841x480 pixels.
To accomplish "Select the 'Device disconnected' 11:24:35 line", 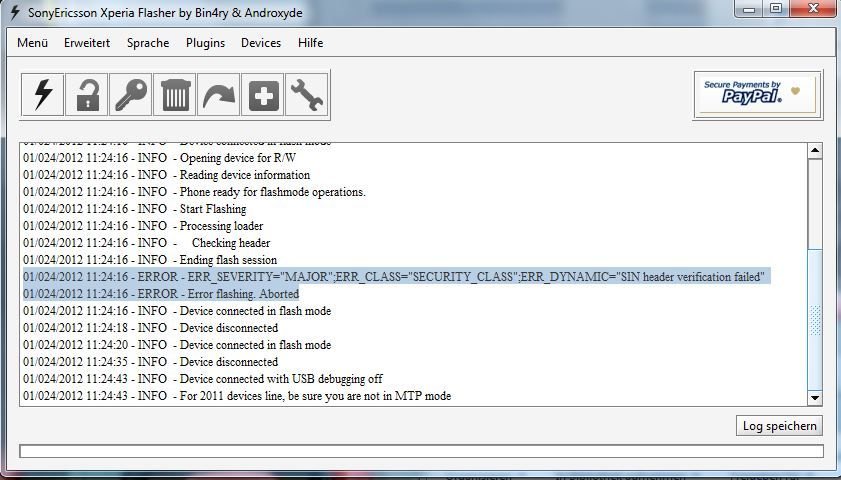I will tap(150, 361).
